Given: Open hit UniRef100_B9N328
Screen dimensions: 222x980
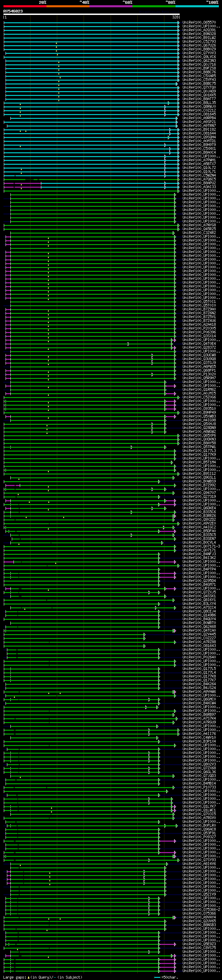Looking at the screenshot, I should [x=199, y=34].
